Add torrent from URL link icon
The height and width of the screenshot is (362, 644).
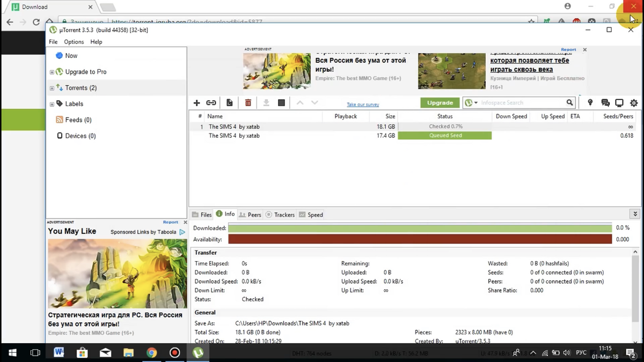pos(211,103)
